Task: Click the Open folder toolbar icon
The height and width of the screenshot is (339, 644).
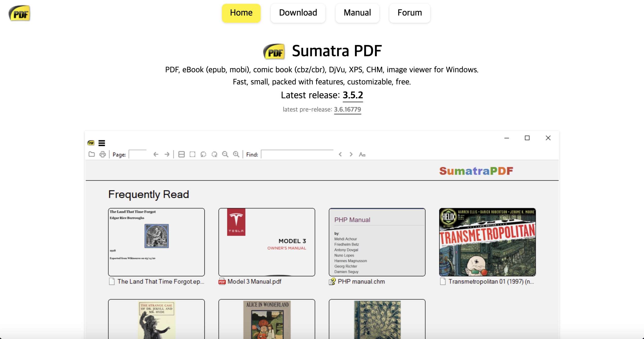Action: [x=91, y=154]
